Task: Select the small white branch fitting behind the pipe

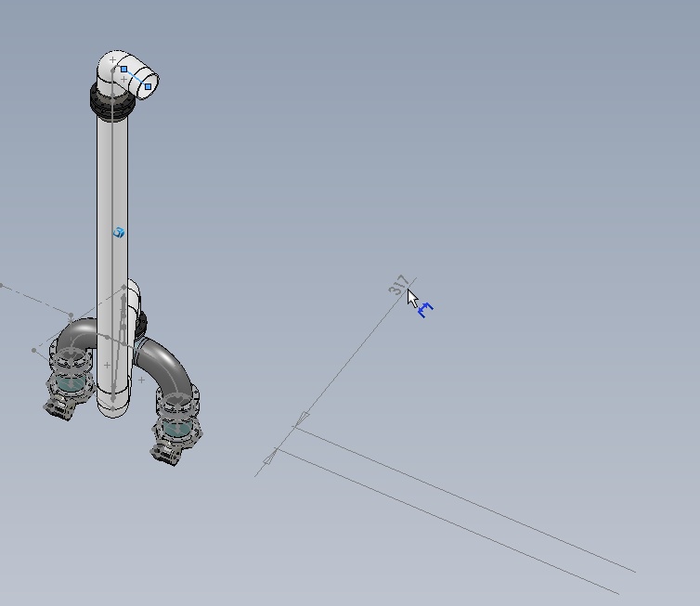Action: 134,297
